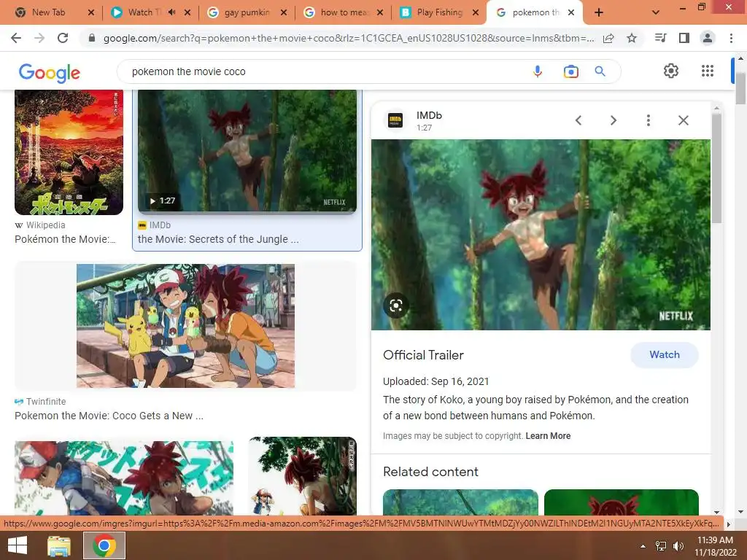Open Ash and Koko bench image
Image resolution: width=747 pixels, height=560 pixels.
click(186, 326)
